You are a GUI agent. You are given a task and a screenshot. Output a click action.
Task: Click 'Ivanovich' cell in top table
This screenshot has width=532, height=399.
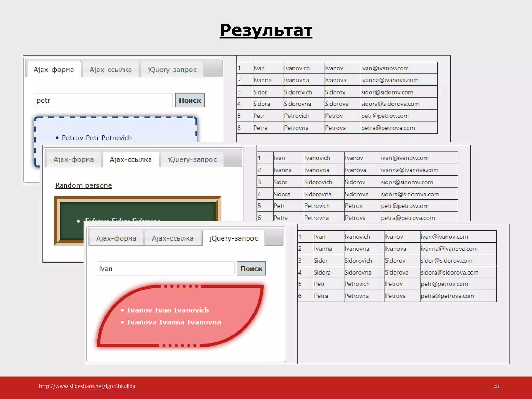coord(304,68)
